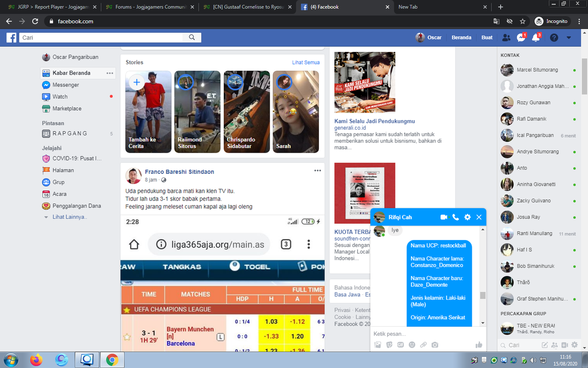
Task: Start a video call with Rifqi Cah
Action: pos(444,217)
